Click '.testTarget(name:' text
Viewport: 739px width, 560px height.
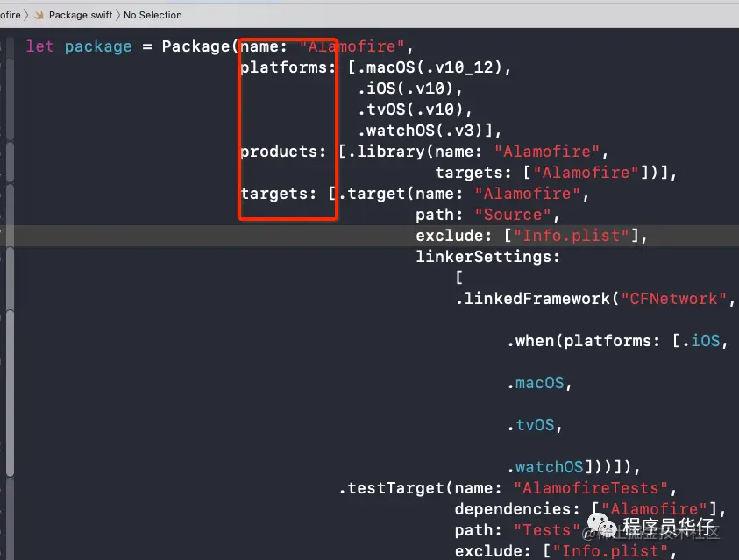(419, 488)
